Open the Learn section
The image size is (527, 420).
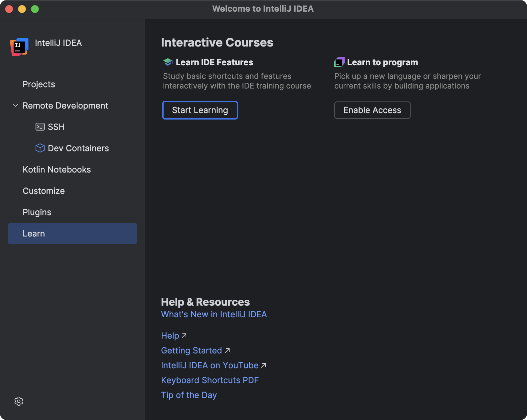(34, 233)
